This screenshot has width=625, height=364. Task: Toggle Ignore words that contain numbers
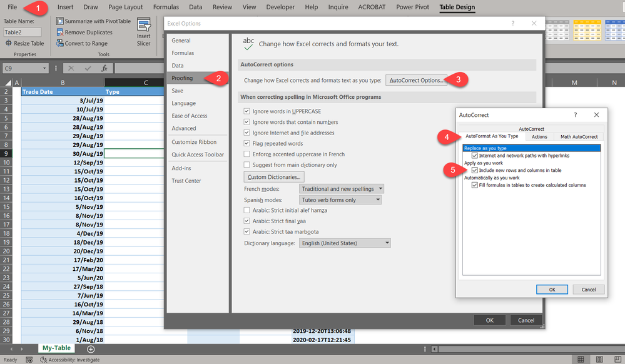[246, 121]
